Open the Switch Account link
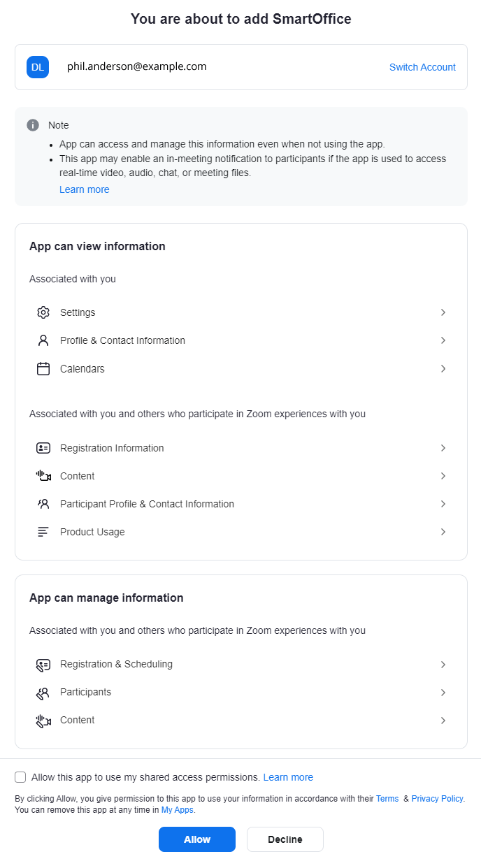This screenshot has width=481, height=868. tap(422, 67)
